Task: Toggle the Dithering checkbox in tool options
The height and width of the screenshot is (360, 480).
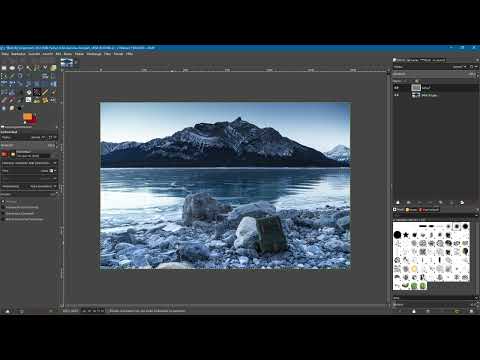Action: tap(3, 201)
